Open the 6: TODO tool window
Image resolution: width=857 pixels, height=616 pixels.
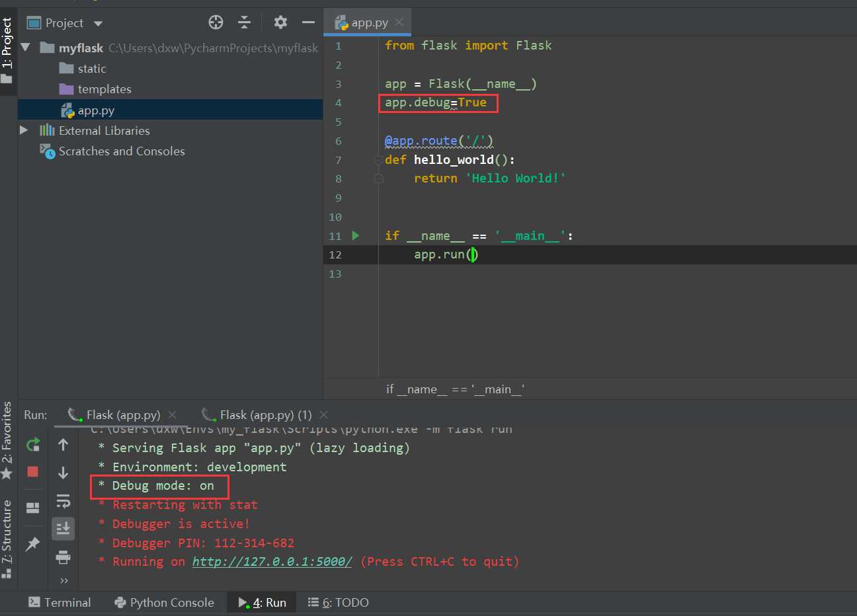(338, 603)
